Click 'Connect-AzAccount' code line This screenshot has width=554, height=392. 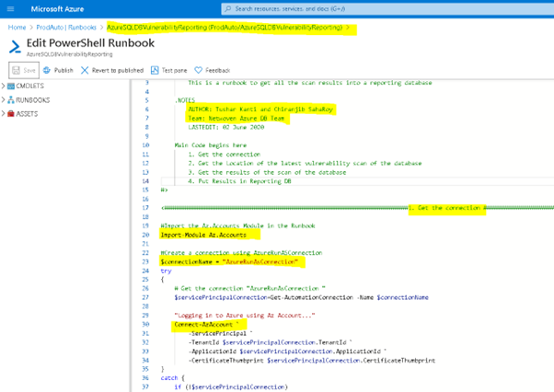point(207,324)
